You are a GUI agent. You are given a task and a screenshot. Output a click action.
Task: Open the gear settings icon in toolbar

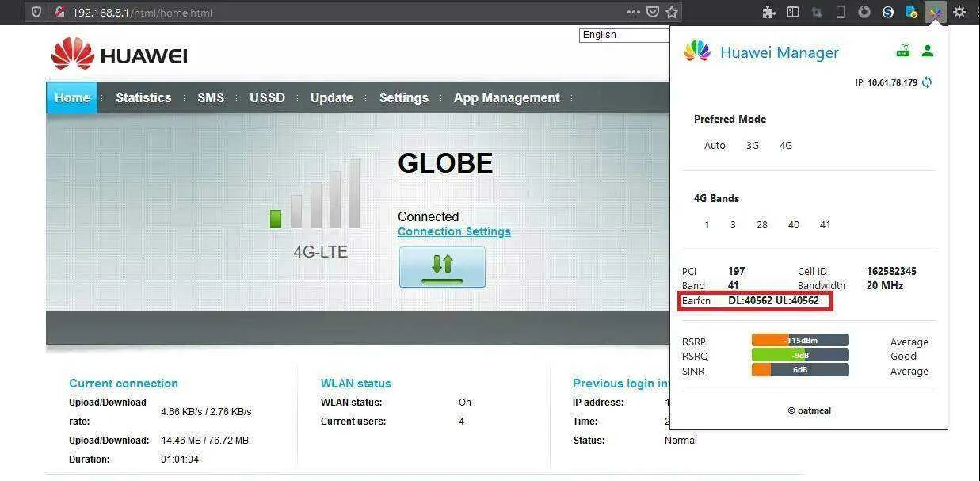point(959,12)
